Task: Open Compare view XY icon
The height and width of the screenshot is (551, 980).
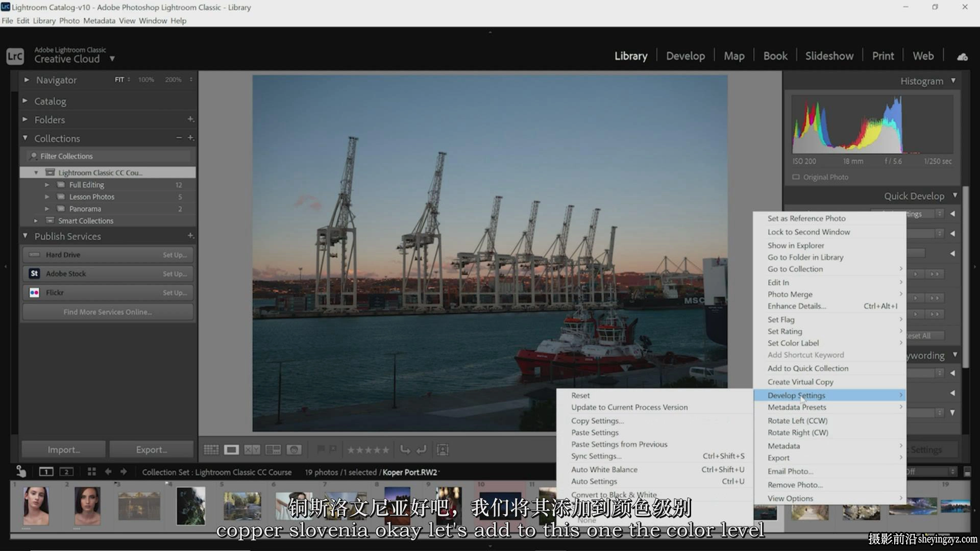Action: click(252, 449)
